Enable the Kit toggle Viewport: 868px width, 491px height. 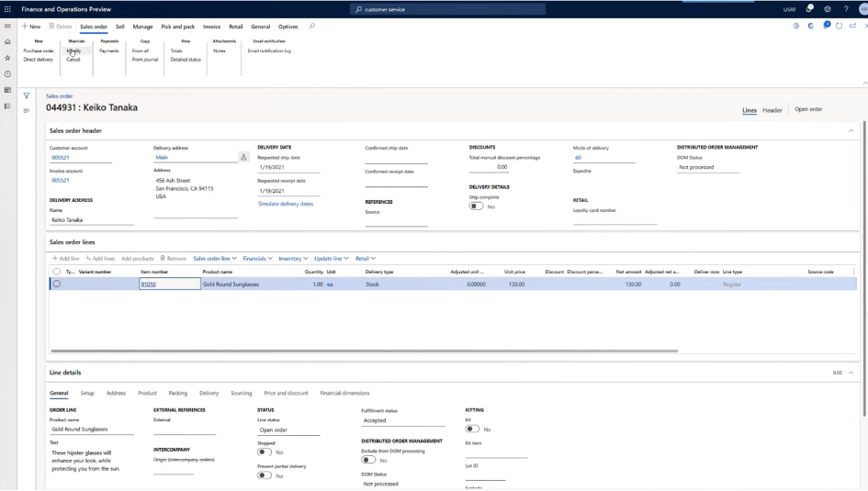point(472,429)
